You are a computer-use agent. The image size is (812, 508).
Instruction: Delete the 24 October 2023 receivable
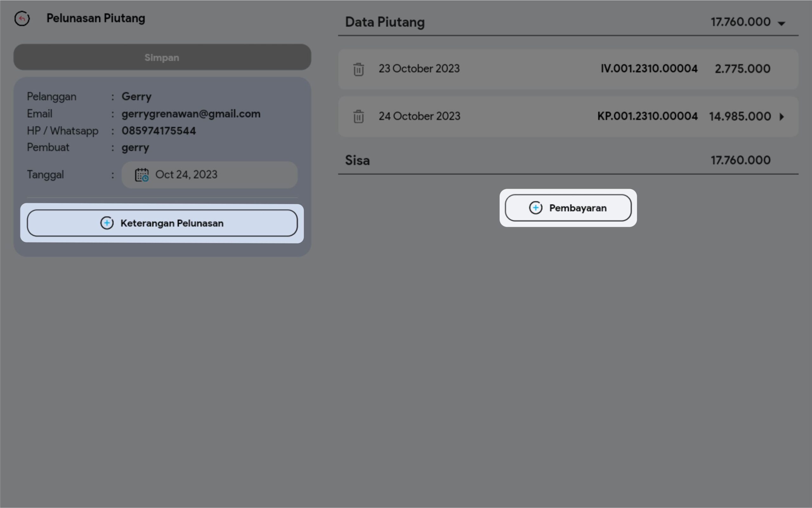click(x=358, y=116)
